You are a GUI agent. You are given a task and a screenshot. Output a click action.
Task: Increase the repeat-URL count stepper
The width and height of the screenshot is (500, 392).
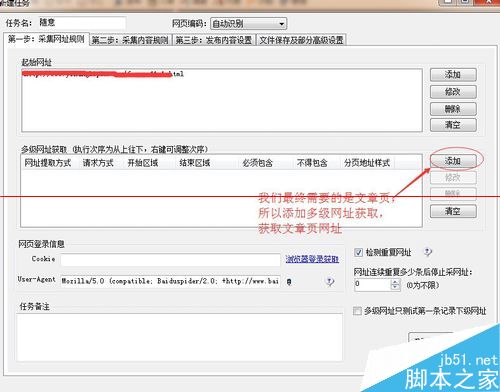click(395, 282)
